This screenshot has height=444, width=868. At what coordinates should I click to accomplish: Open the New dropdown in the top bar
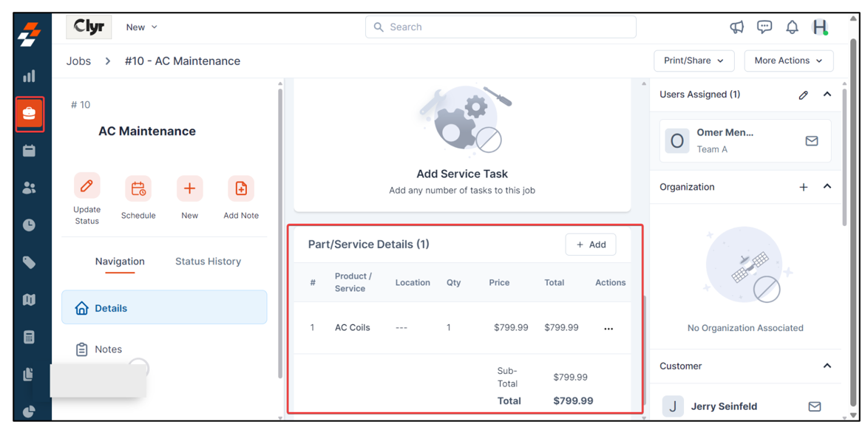pos(141,27)
